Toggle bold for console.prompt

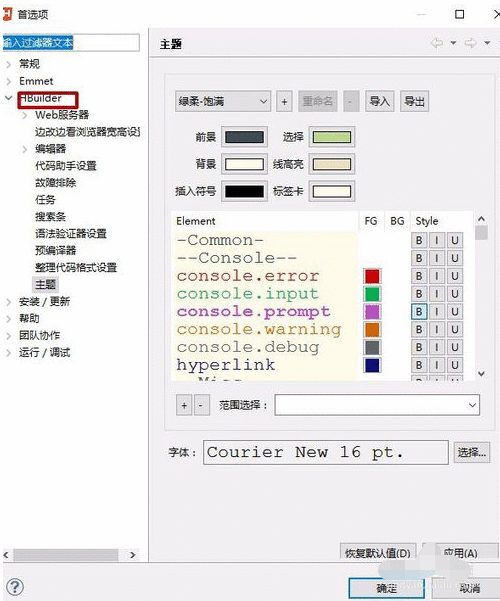(x=419, y=312)
